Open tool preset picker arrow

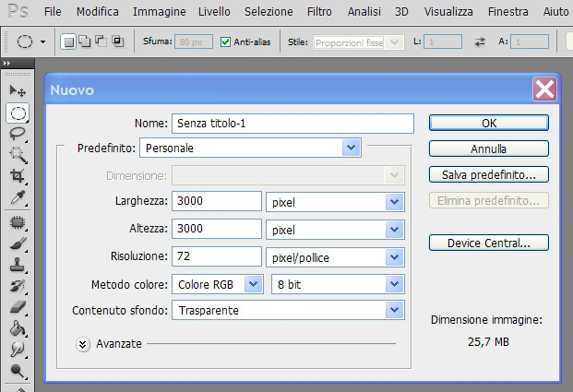(x=43, y=42)
